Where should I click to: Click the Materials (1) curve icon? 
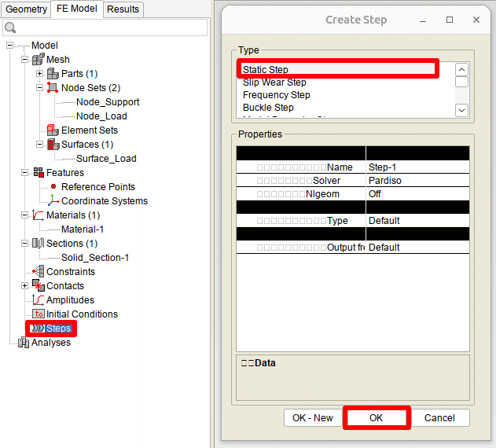tap(39, 215)
